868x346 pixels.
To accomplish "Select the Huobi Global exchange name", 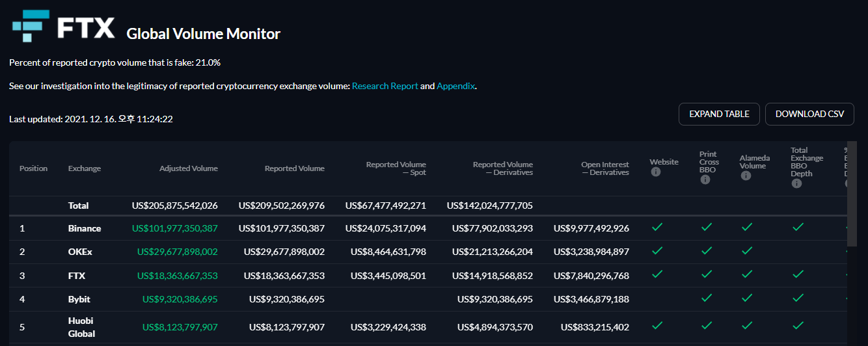I will click(82, 327).
